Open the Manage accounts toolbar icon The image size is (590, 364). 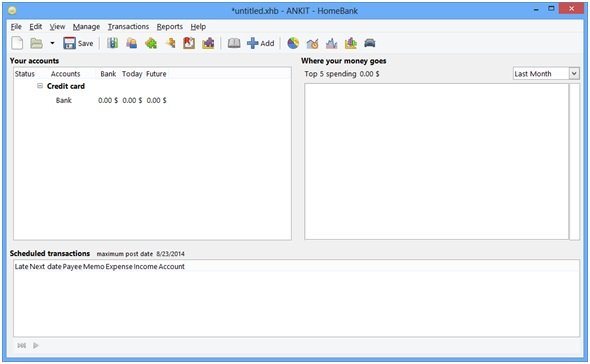tap(112, 43)
